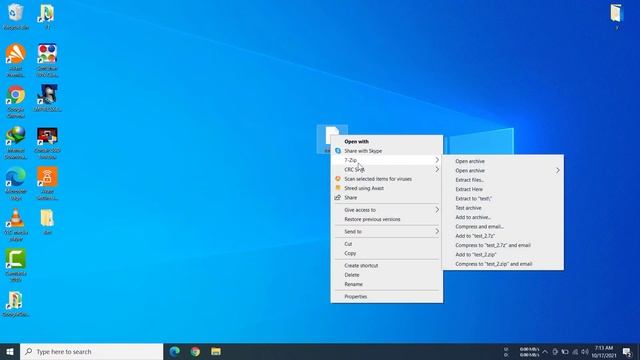Expand the 7-Zip submenu arrow

point(437,160)
